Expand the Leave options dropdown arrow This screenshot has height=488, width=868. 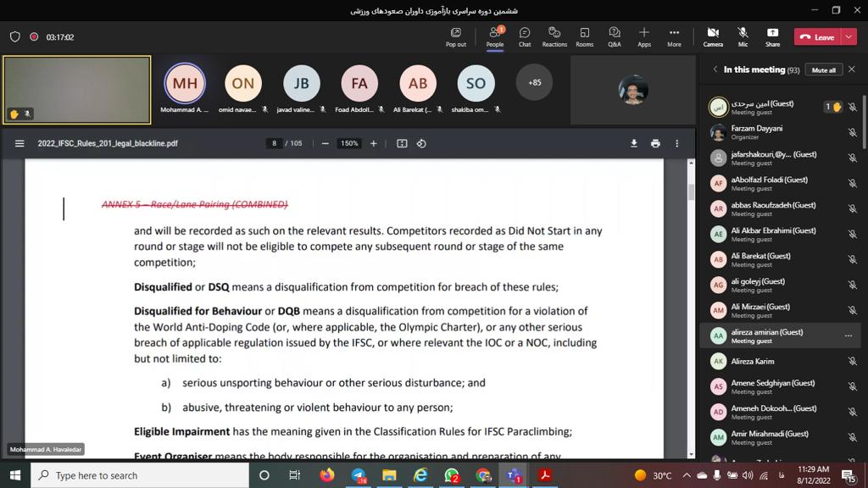pos(850,37)
